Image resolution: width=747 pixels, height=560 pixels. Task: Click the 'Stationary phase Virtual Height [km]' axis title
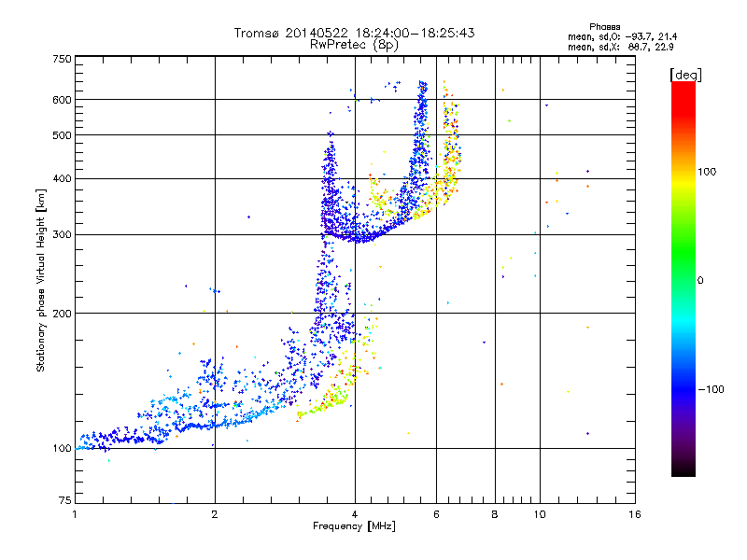point(40,281)
